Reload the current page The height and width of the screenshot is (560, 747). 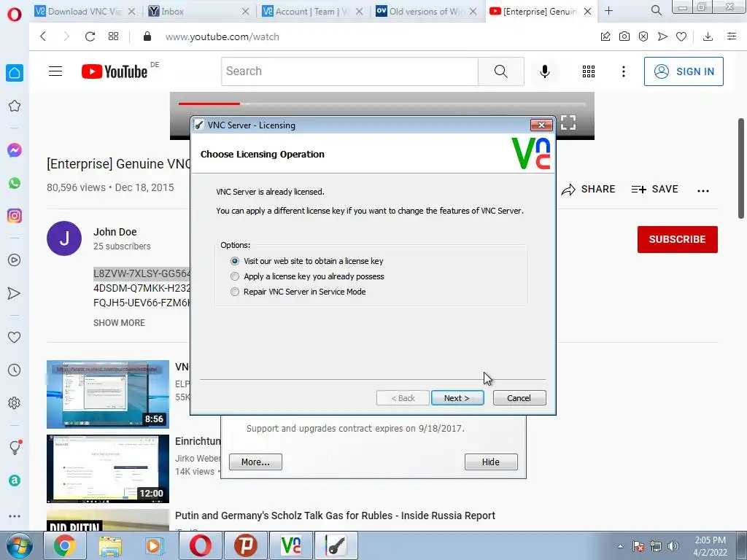click(90, 36)
